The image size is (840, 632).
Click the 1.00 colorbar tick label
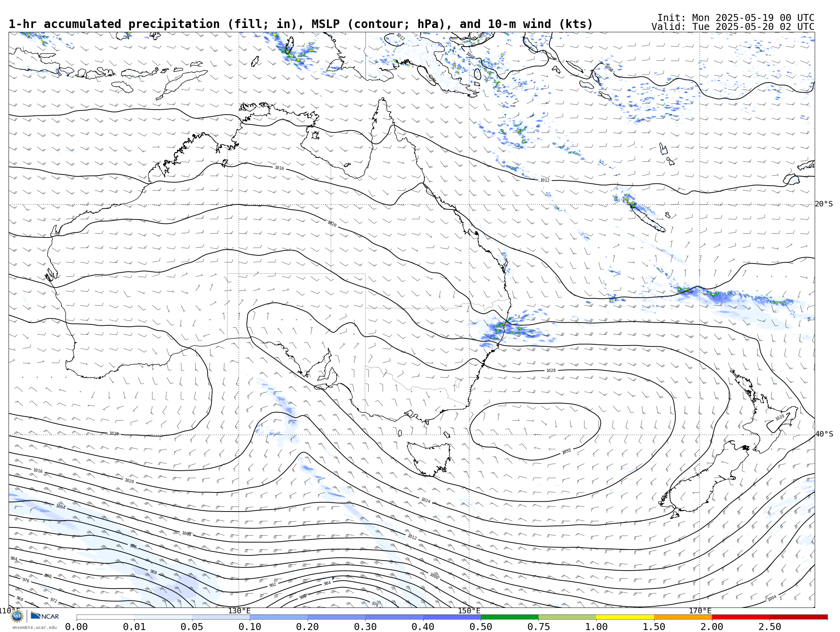point(596,627)
